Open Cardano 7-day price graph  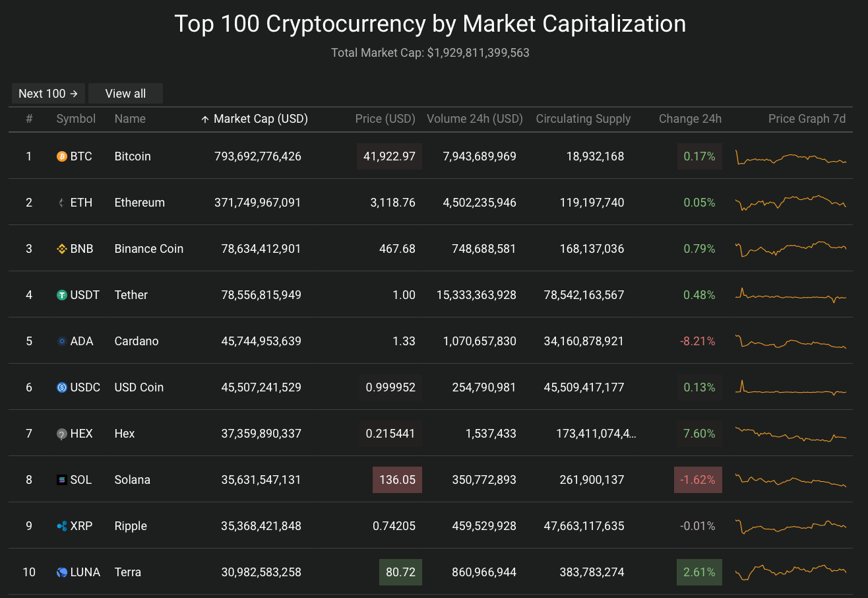791,342
